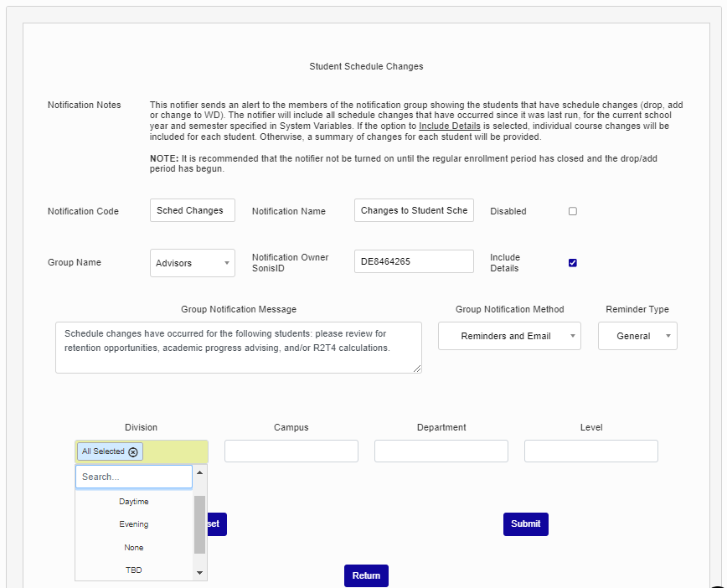Open the Reminder Type dropdown
Viewport: 727px width, 588px height.
point(637,336)
